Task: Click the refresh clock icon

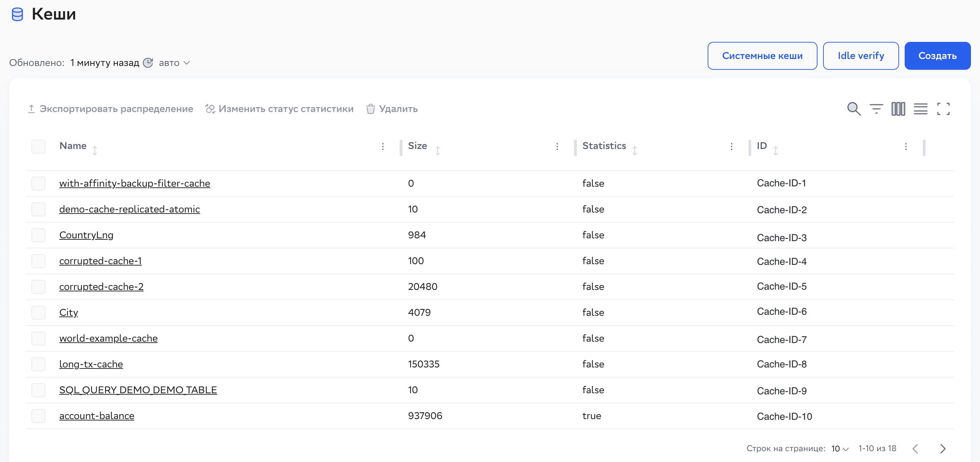Action: [x=148, y=63]
